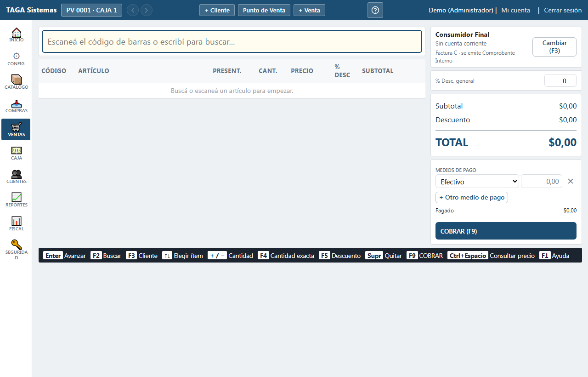This screenshot has width=588, height=377.
Task: Click the + Venta button
Action: (309, 10)
